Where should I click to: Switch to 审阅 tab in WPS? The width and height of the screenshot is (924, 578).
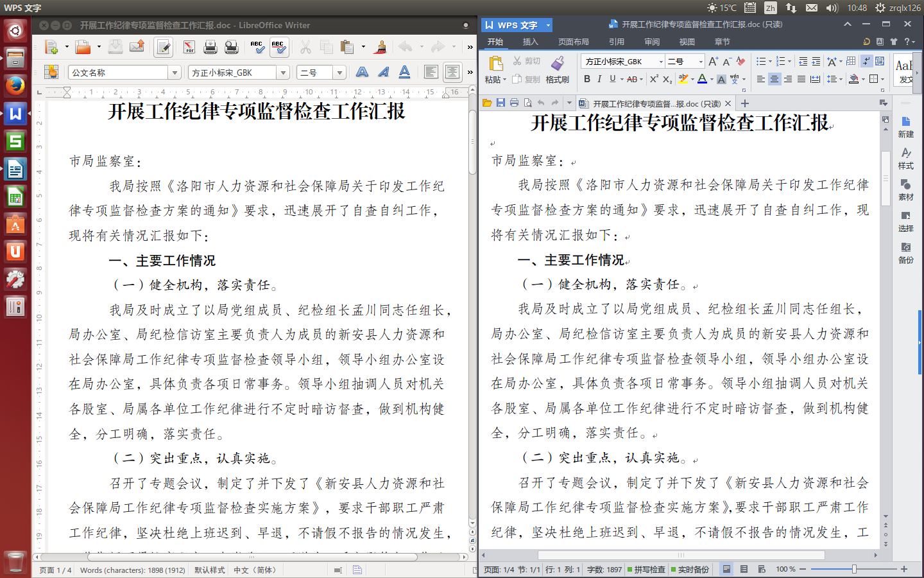point(652,42)
